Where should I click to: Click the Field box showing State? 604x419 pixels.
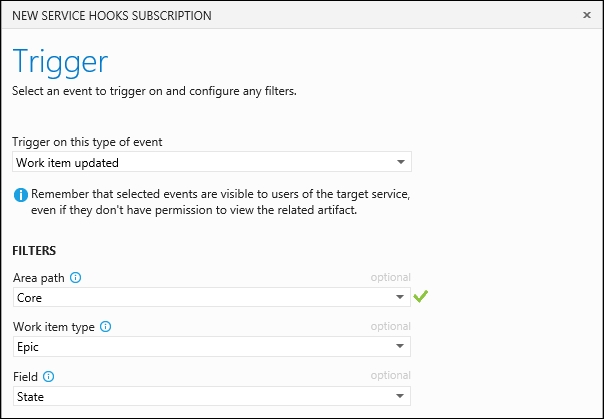click(212, 396)
